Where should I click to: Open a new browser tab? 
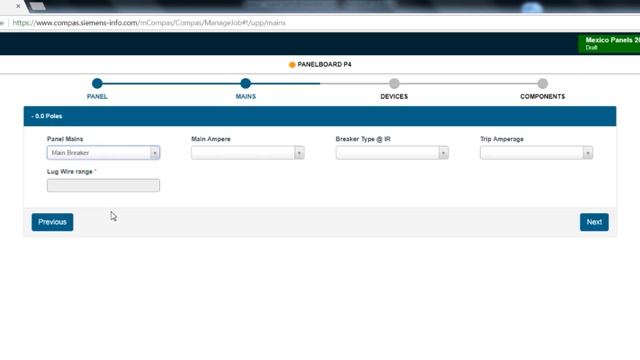coord(37,6)
